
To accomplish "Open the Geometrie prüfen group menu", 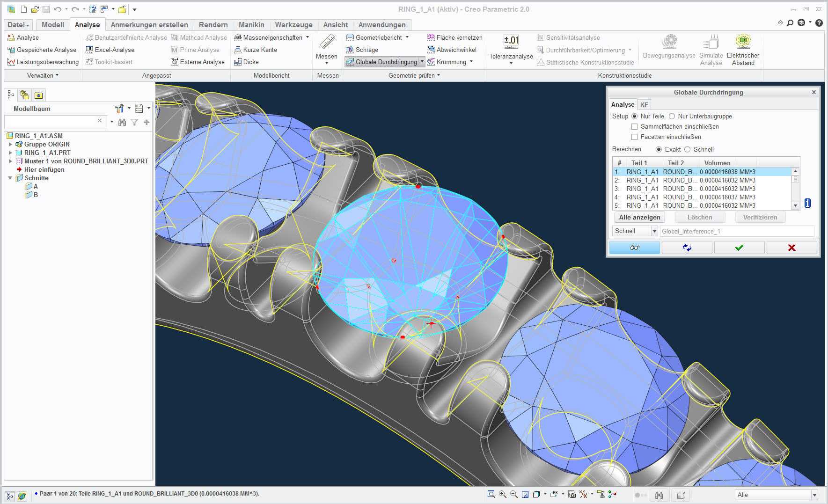I will point(414,75).
